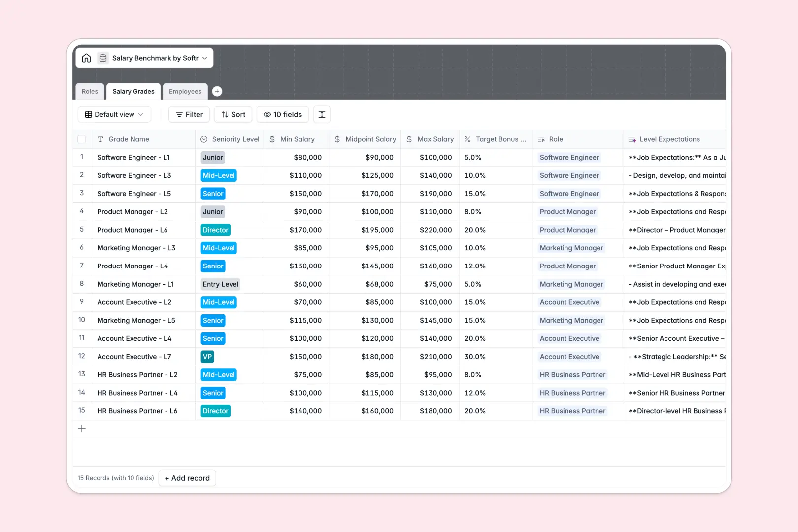Click the grid icon on Default view
This screenshot has width=798, height=532.
(x=89, y=114)
